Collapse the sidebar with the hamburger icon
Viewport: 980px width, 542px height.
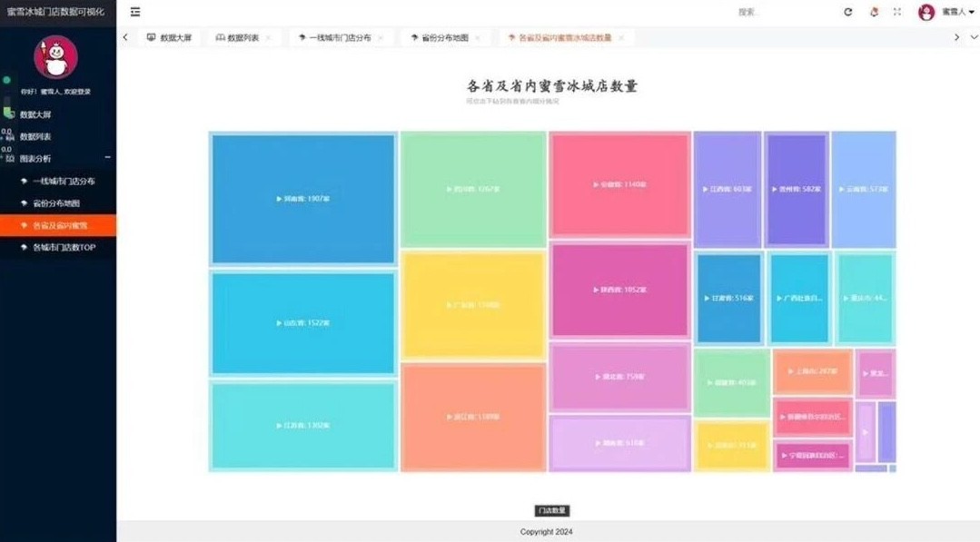click(x=135, y=12)
